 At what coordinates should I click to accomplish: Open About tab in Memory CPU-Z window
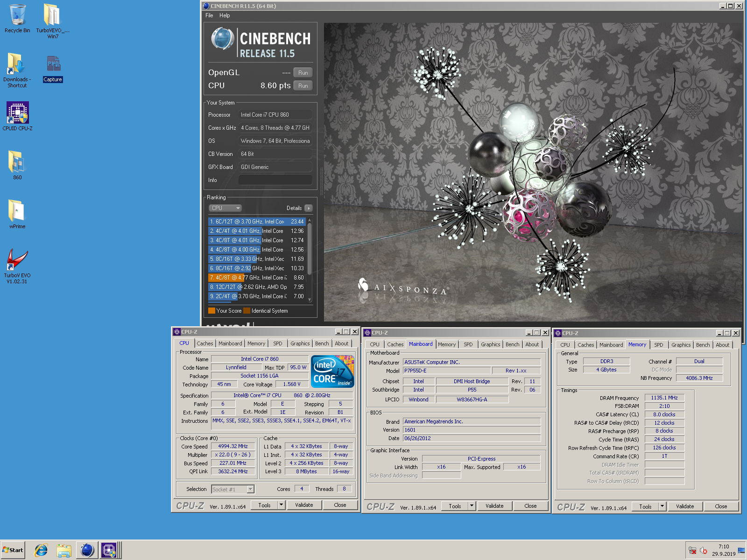click(722, 345)
